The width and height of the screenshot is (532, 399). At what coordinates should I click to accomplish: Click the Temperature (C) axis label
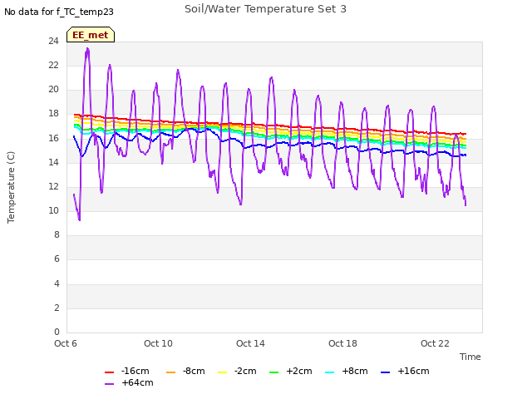(x=11, y=187)
